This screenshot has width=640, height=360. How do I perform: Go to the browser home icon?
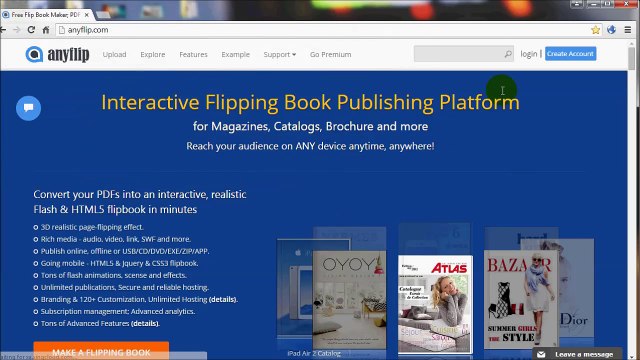46,30
